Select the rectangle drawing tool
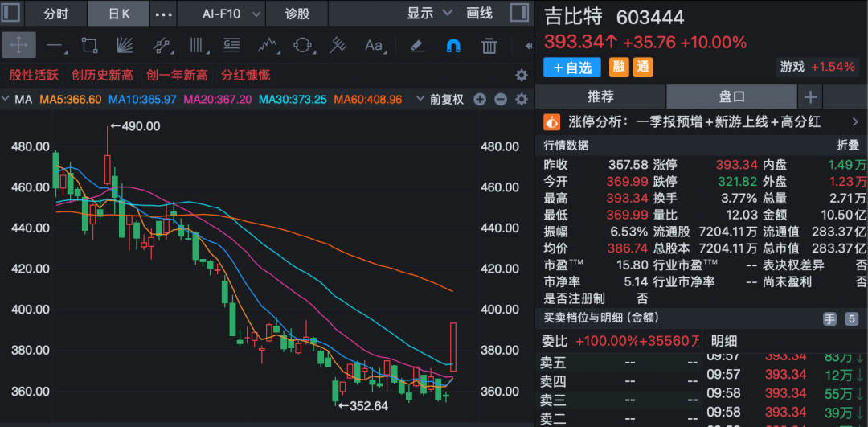868x427 pixels. pyautogui.click(x=89, y=45)
